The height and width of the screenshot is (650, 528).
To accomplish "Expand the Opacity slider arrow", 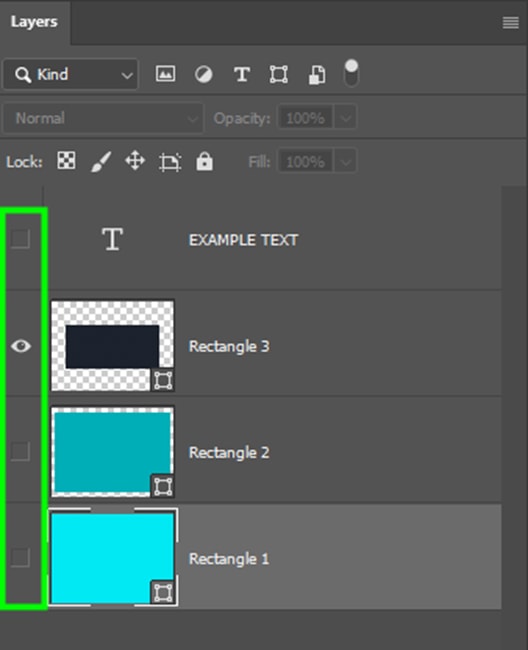I will [x=345, y=119].
